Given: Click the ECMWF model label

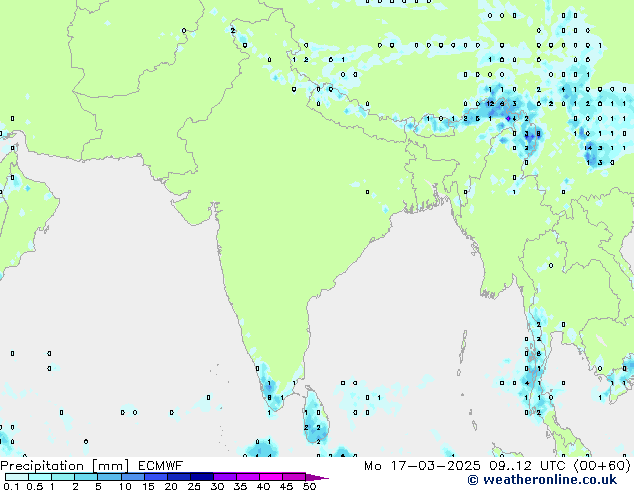Looking at the screenshot, I should (161, 466).
